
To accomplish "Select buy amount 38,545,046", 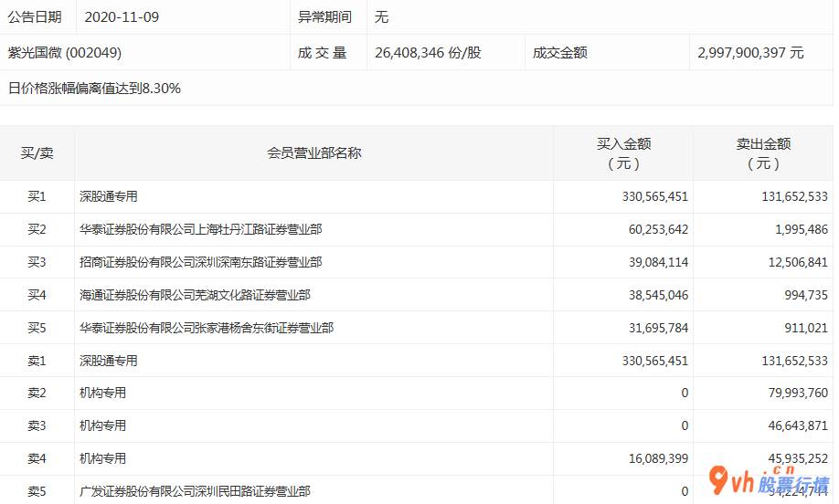I will [658, 295].
